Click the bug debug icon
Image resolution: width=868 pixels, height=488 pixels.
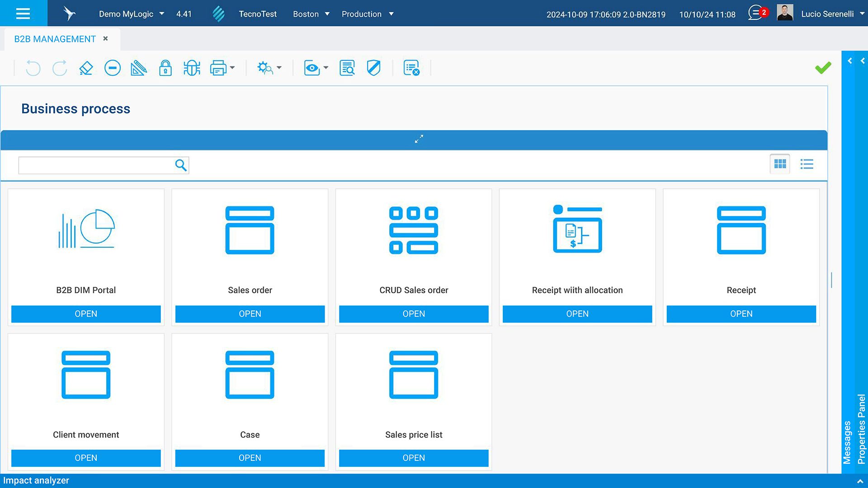point(192,68)
